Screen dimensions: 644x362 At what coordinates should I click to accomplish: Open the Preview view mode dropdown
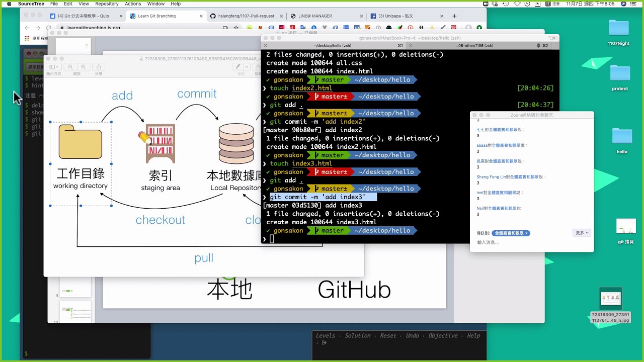(x=54, y=67)
